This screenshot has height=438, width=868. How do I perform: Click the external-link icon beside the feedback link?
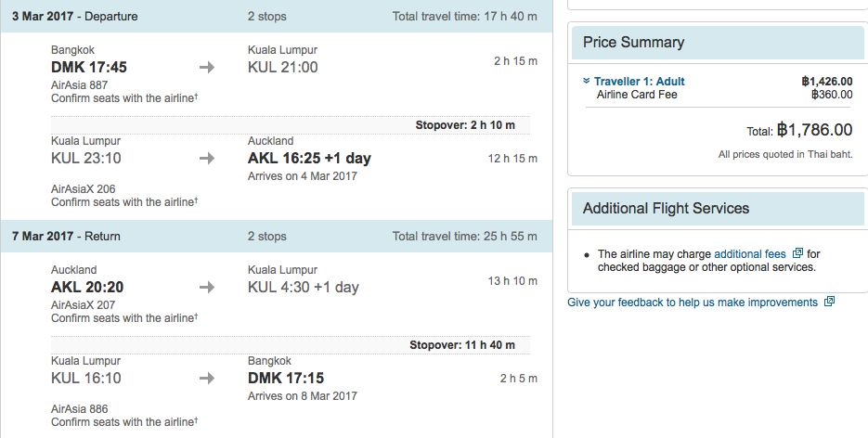tap(829, 302)
